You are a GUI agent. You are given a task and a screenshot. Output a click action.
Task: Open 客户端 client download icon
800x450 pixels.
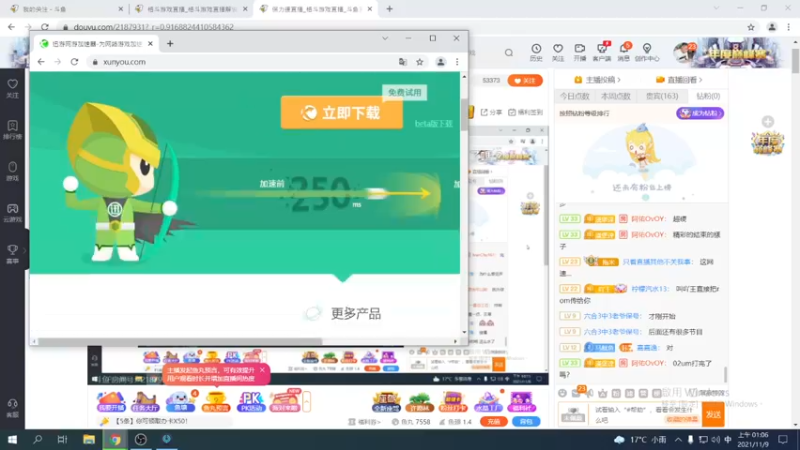602,52
